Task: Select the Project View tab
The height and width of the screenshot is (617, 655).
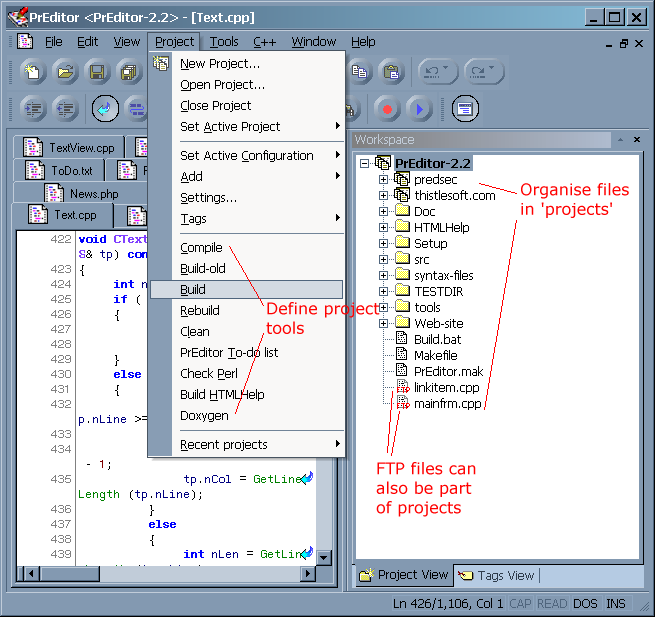Action: (404, 575)
